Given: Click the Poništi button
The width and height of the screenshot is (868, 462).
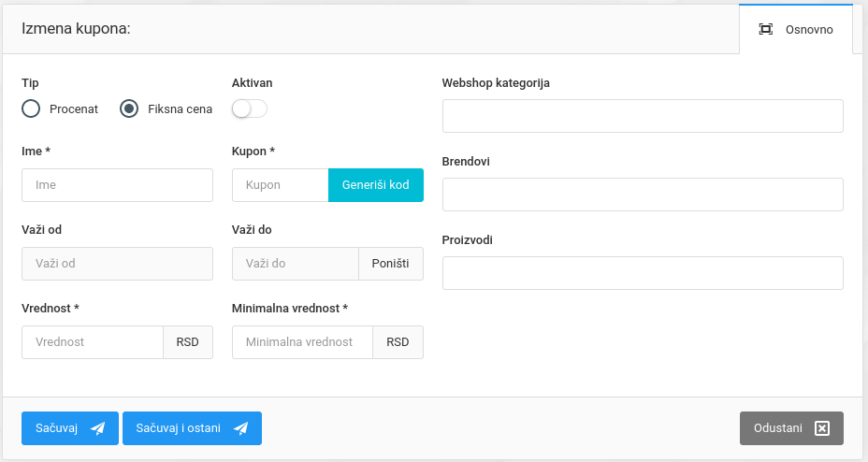Looking at the screenshot, I should point(391,264).
